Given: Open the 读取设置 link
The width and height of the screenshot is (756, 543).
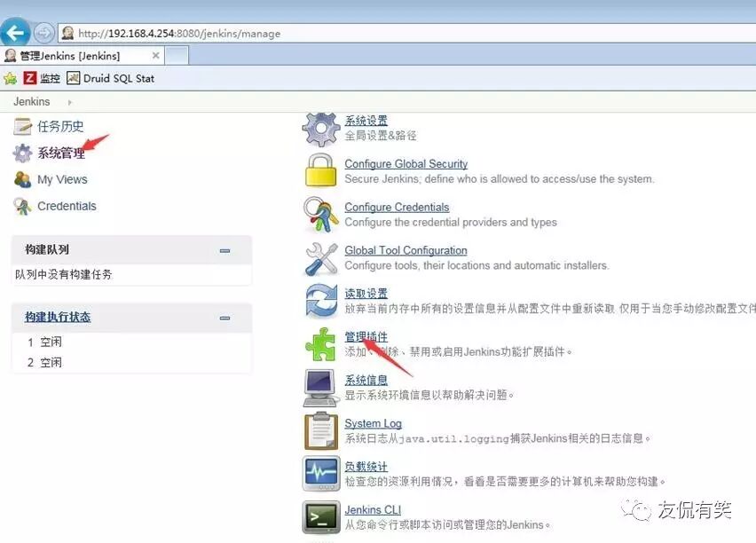Looking at the screenshot, I should (366, 293).
